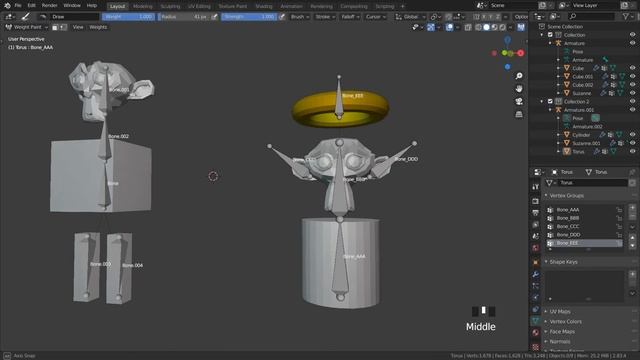Open the File menu
The width and height of the screenshot is (640, 360).
tap(18, 6)
